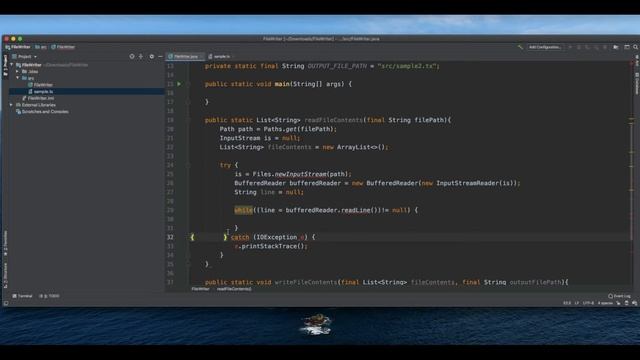Image resolution: width=640 pixels, height=360 pixels.
Task: Click 'writeFileContents' method name
Action: [x=306, y=282]
